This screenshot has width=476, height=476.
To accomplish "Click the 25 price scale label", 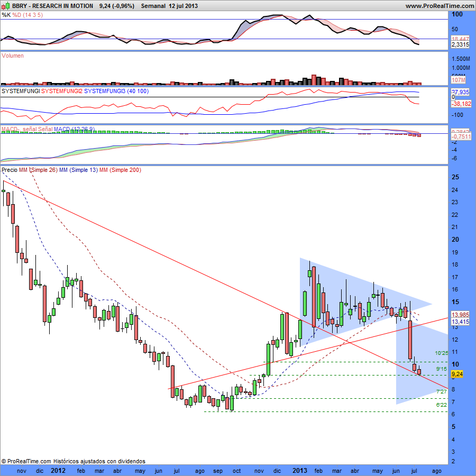I will tap(455, 177).
